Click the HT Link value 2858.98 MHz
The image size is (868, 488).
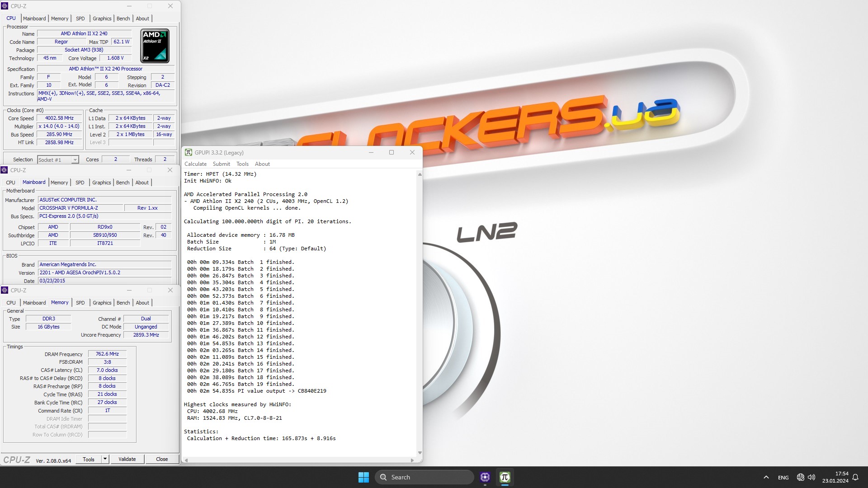point(59,142)
